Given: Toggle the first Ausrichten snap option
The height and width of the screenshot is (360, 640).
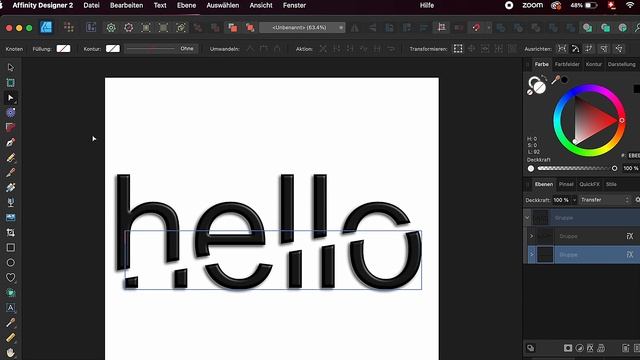Looking at the screenshot, I should pos(562,49).
